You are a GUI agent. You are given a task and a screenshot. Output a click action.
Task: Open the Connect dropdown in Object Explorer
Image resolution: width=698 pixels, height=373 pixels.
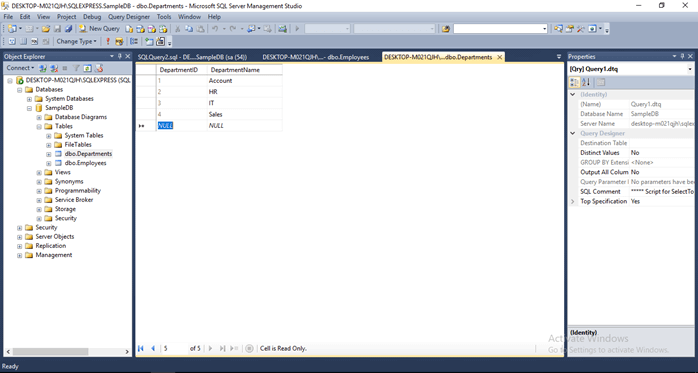[x=20, y=68]
